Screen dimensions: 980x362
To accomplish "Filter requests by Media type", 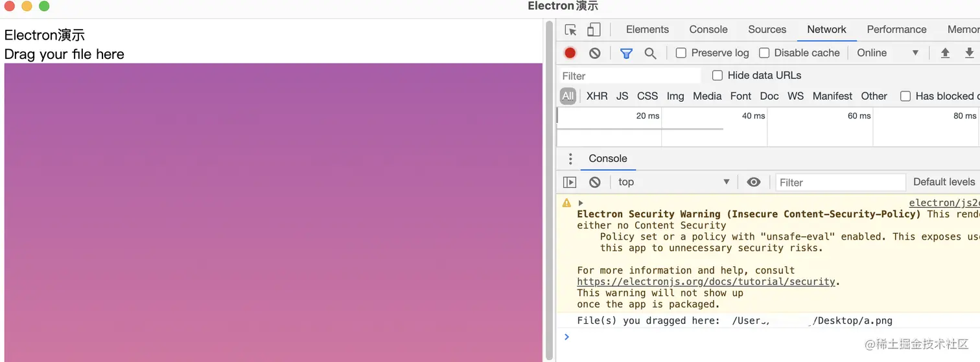I will (x=707, y=96).
